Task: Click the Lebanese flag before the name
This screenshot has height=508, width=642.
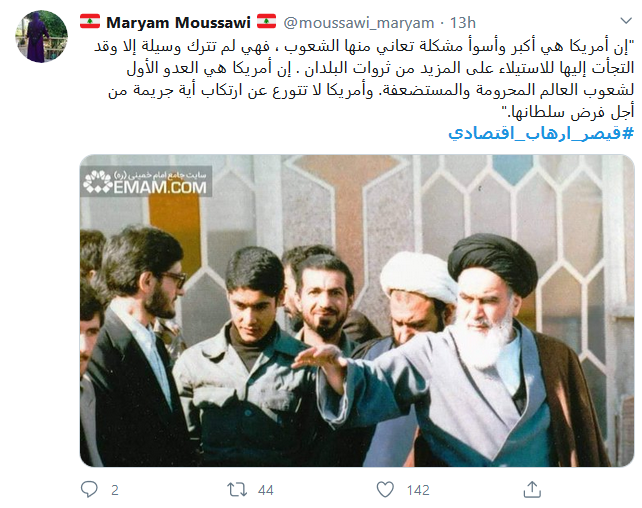Action: 90,21
